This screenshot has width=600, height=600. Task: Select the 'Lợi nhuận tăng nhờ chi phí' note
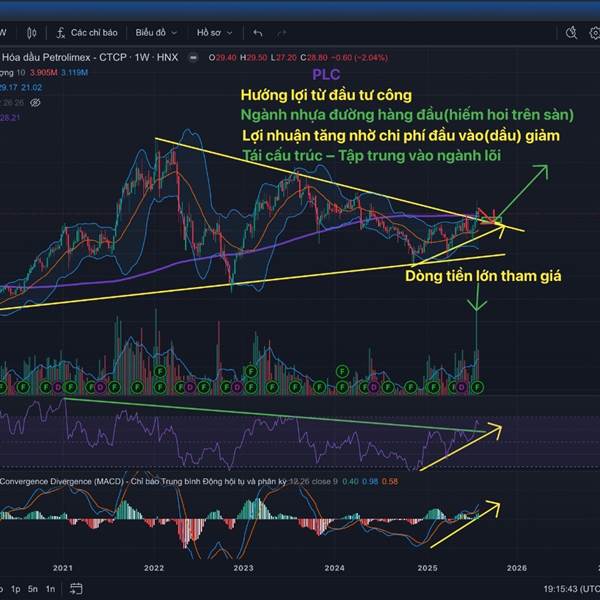point(401,135)
